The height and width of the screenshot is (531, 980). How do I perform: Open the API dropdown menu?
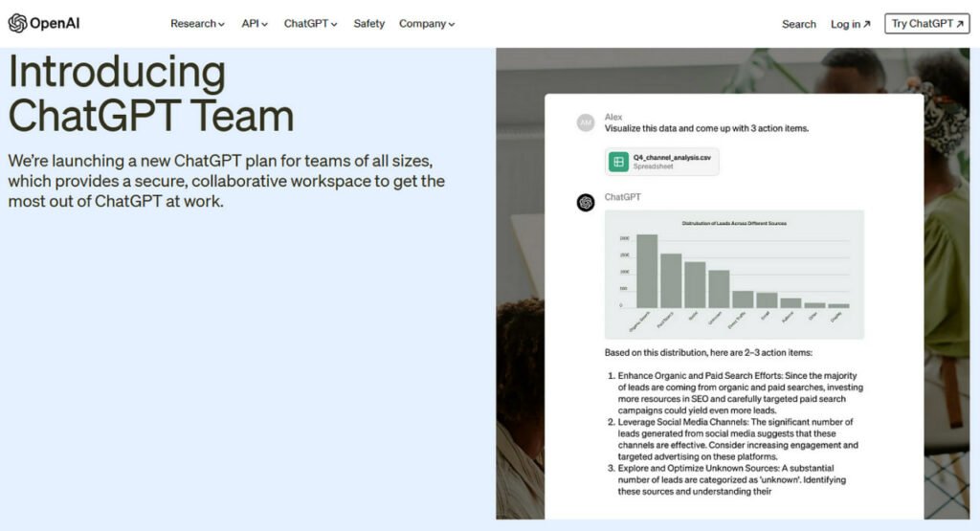(x=255, y=24)
